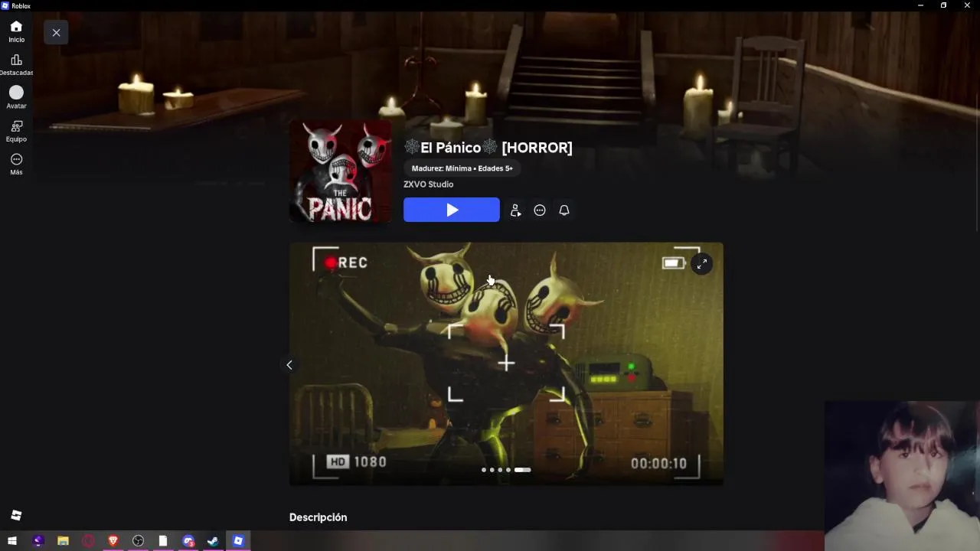Image resolution: width=980 pixels, height=551 pixels.
Task: Click the Madurez: Mínima • Edades 5+ badge
Action: click(x=462, y=168)
